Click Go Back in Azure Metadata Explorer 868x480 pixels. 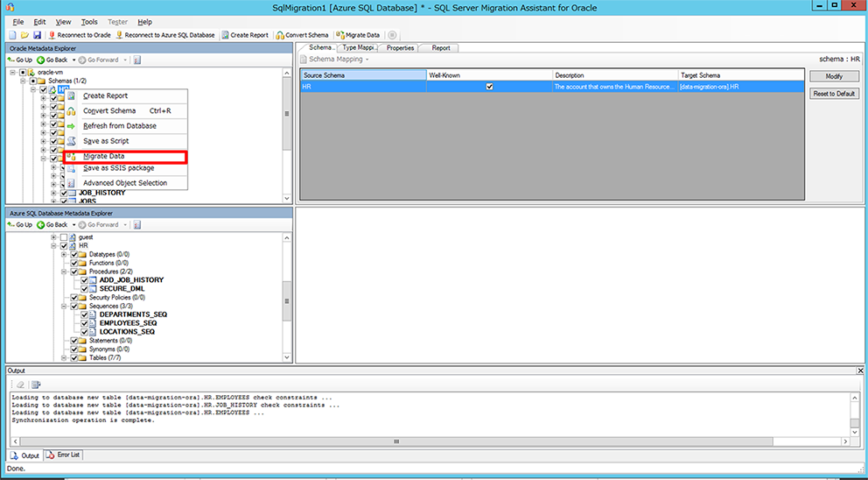(52, 224)
